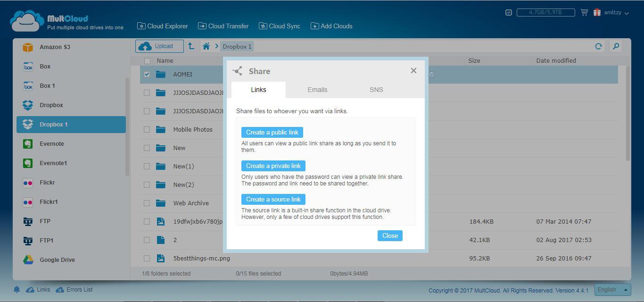Image resolution: width=644 pixels, height=302 pixels.
Task: Close Share dialog with X icon
Action: 413,71
